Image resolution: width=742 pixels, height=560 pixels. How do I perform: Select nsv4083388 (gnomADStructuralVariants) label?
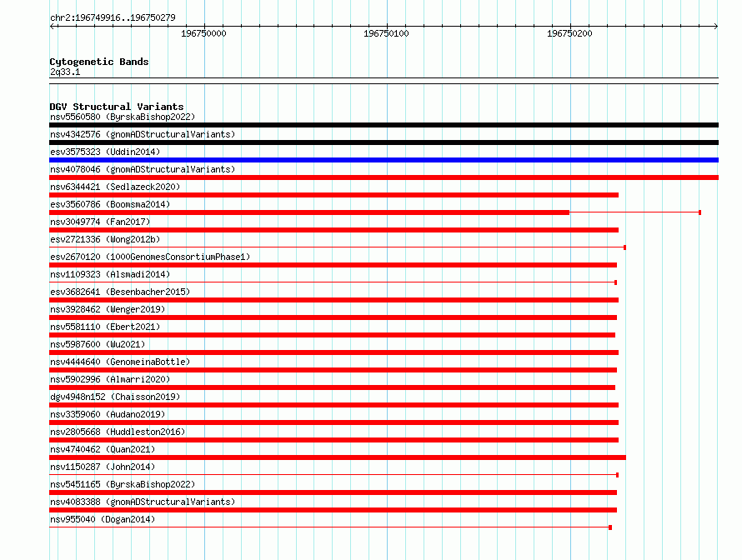pyautogui.click(x=143, y=502)
